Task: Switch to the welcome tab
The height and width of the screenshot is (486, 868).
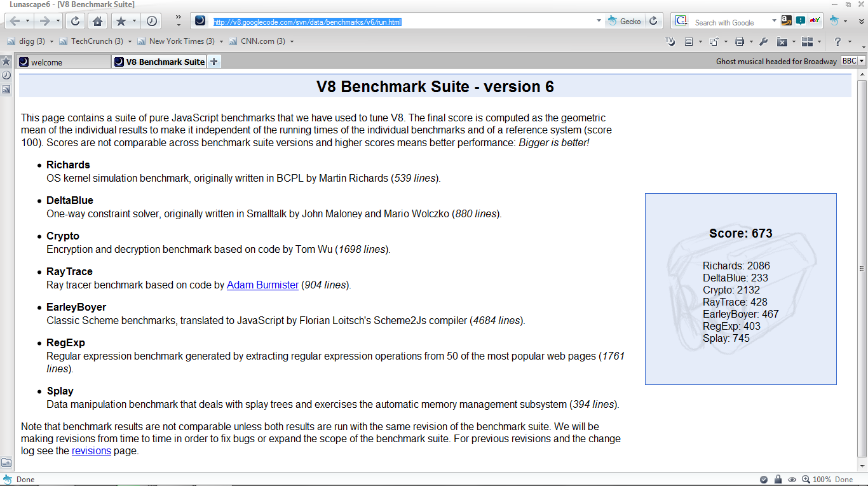Action: (63, 62)
